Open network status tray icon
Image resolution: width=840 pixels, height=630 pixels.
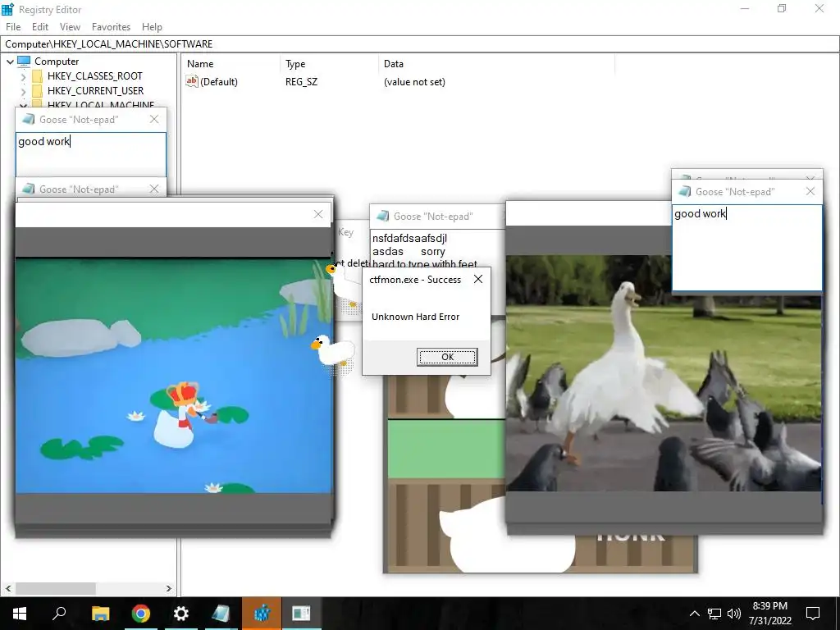(x=714, y=614)
